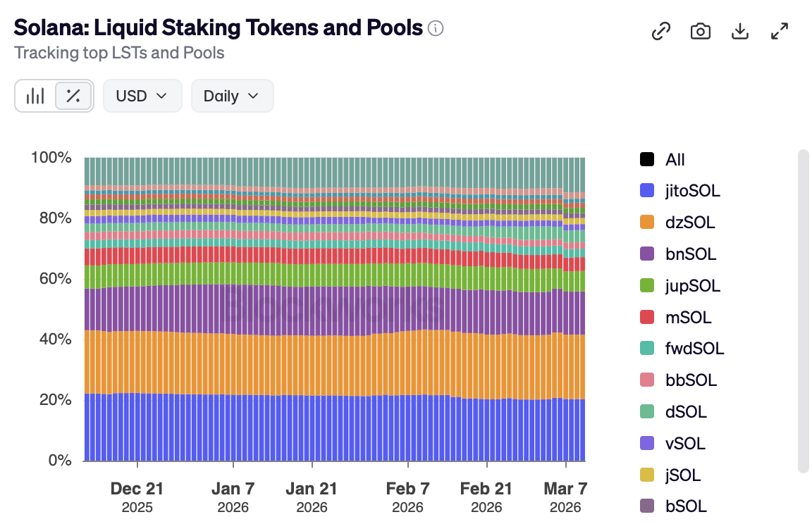
Task: Click the fwdSOL teal legend swatch
Action: (646, 349)
